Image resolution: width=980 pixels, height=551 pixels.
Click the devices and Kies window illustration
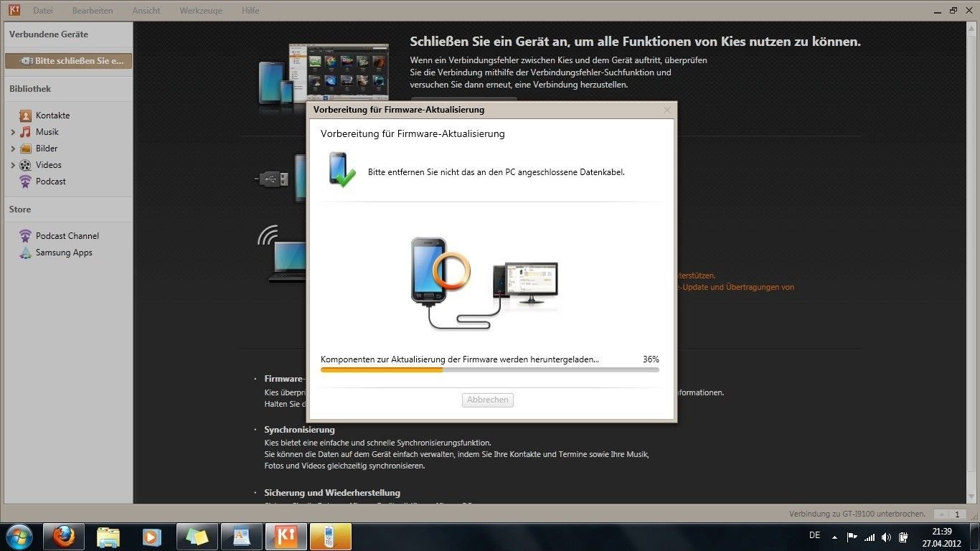[324, 77]
